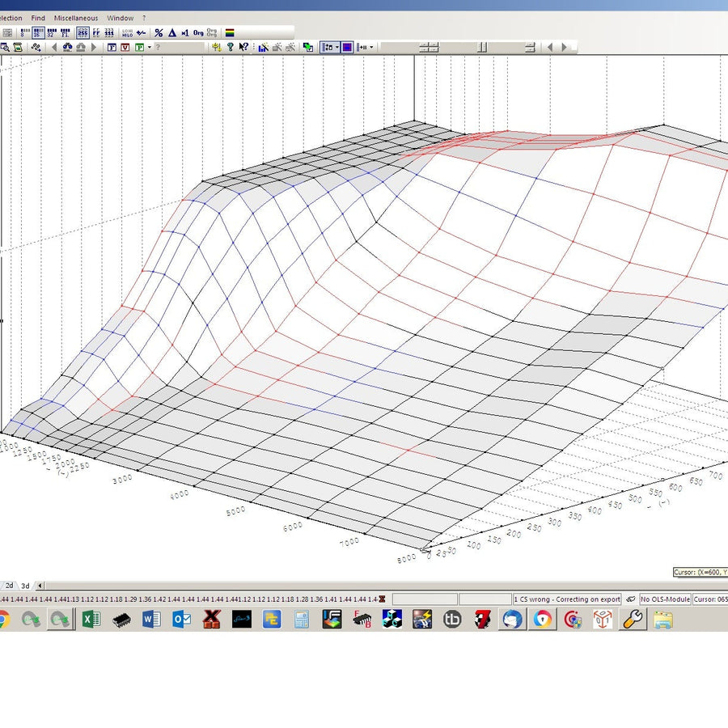Click the green overlapping windows icon
Screen dimensions: 728x728
click(308, 47)
